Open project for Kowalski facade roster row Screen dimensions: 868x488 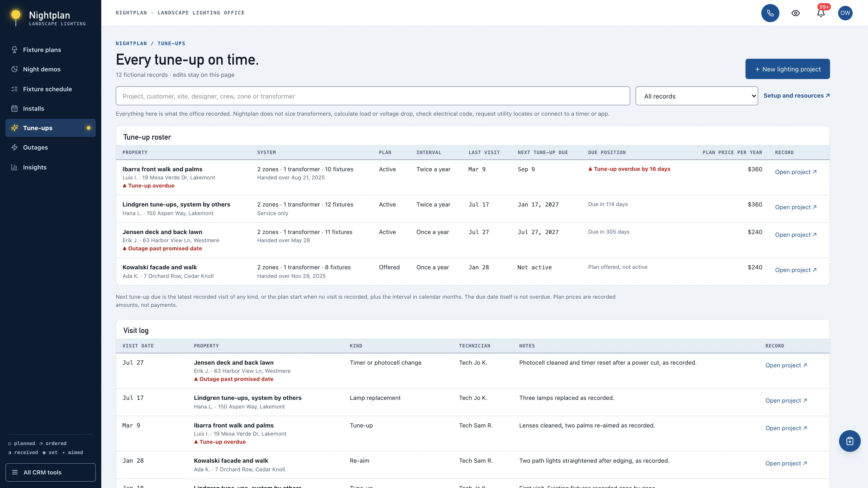[796, 270]
